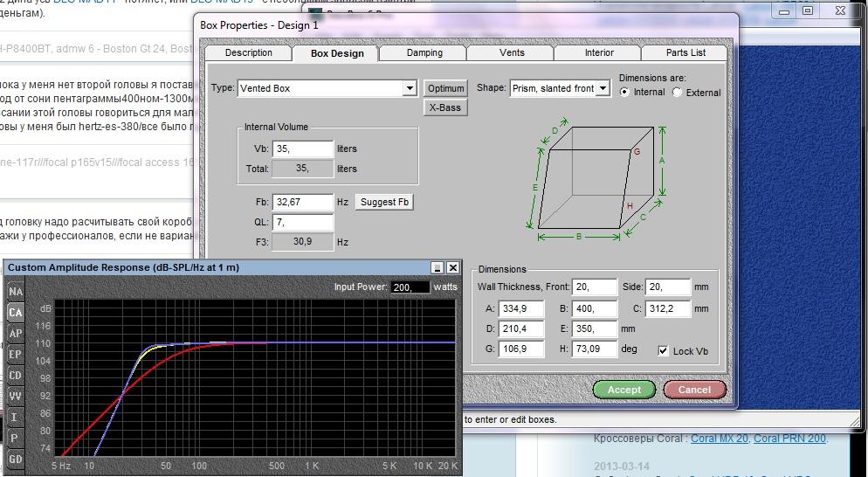Open the box Type dropdown
868x477 pixels.
[x=409, y=89]
